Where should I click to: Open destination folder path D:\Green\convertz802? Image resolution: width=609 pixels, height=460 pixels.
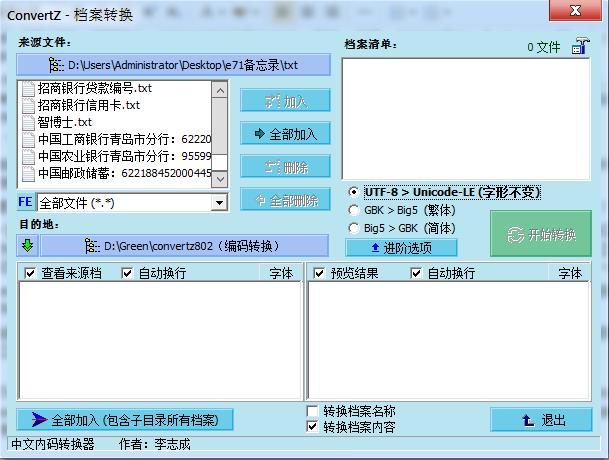(x=184, y=246)
